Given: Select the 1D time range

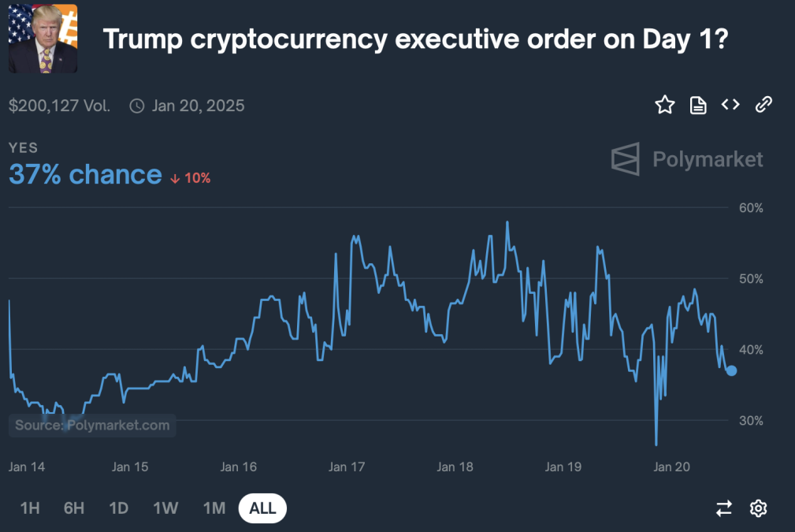Looking at the screenshot, I should pos(119,508).
